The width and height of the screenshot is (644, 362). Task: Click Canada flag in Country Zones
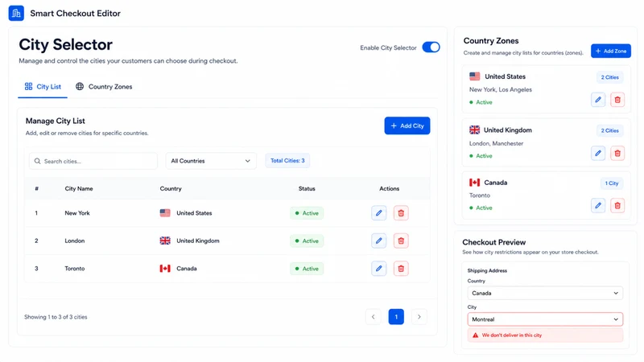474,183
